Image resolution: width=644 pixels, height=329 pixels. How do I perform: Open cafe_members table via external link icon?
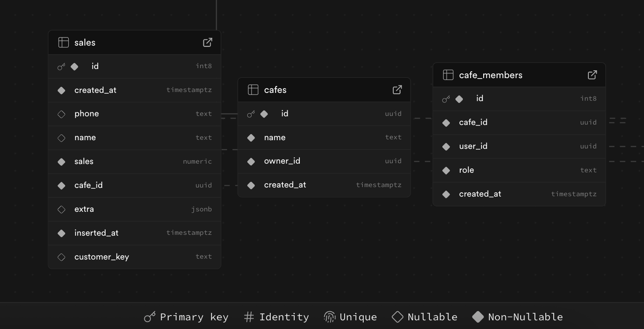coord(592,75)
